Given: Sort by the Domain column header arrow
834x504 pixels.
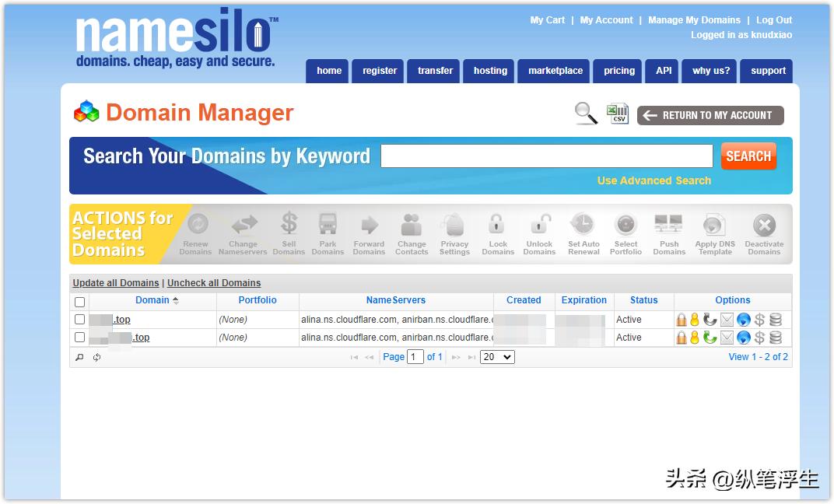Looking at the screenshot, I should tap(176, 300).
